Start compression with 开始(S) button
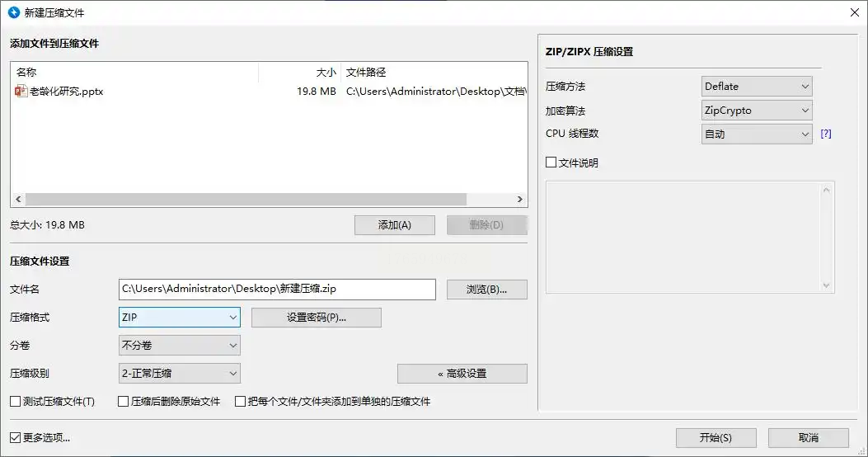The height and width of the screenshot is (457, 868). coord(716,437)
